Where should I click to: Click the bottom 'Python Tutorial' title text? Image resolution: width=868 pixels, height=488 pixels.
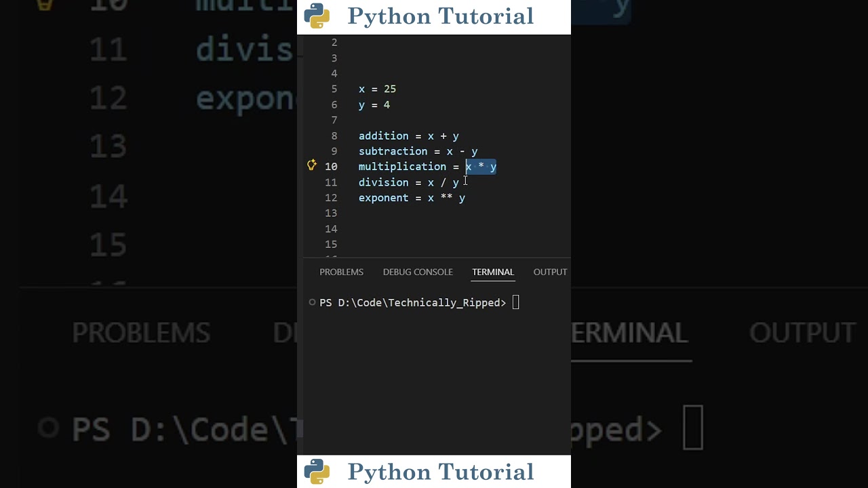pos(441,472)
